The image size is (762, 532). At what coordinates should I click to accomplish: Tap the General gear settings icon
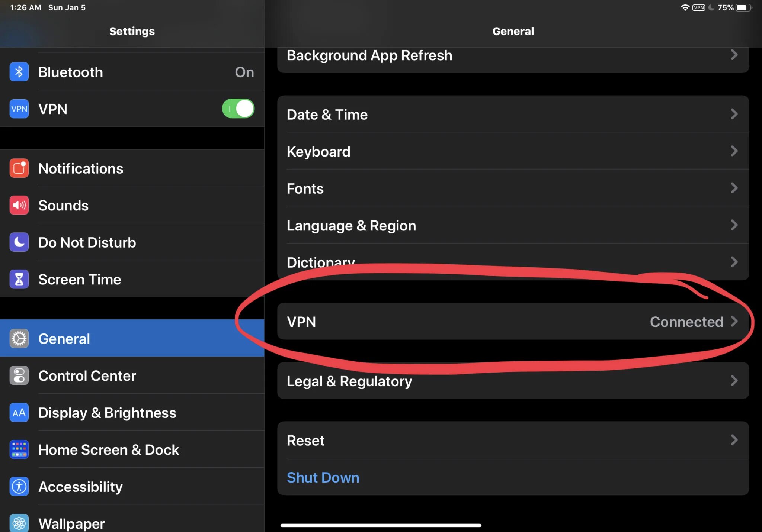[x=19, y=338]
